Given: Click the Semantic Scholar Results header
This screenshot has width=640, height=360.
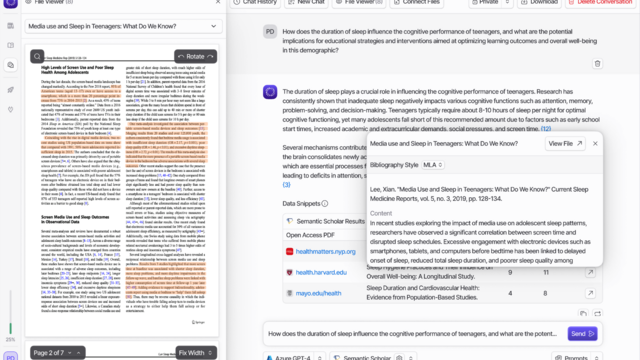Looking at the screenshot, I should [x=330, y=221].
